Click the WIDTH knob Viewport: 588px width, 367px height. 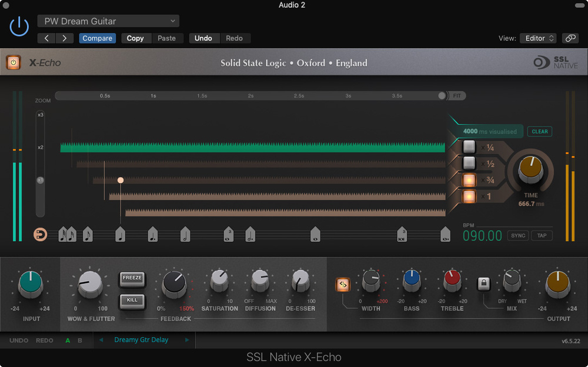tap(371, 281)
